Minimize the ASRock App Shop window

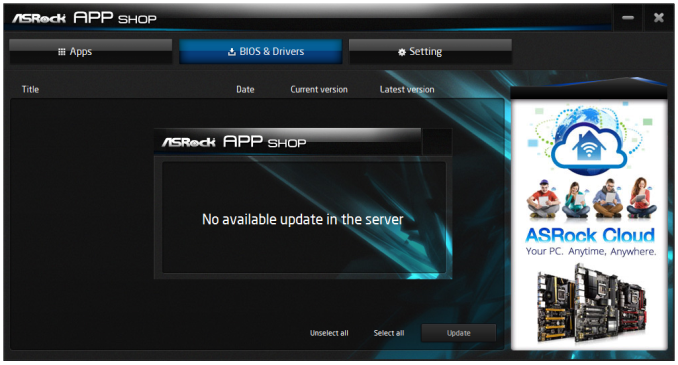(x=628, y=18)
